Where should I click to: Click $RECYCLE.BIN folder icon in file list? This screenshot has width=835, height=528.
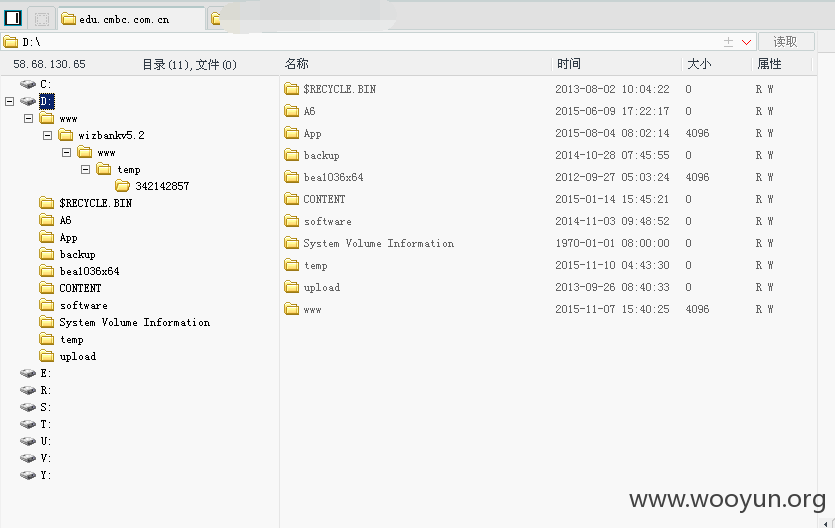(x=291, y=89)
